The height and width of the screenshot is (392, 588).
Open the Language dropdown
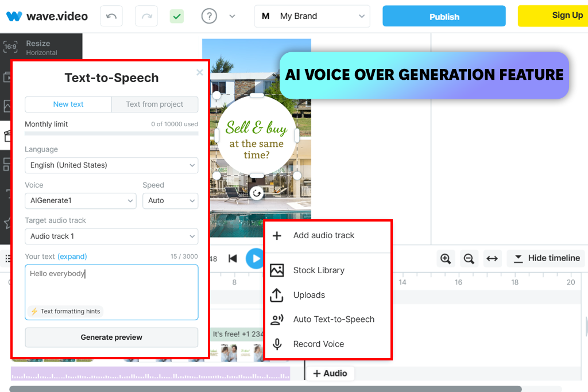(111, 165)
